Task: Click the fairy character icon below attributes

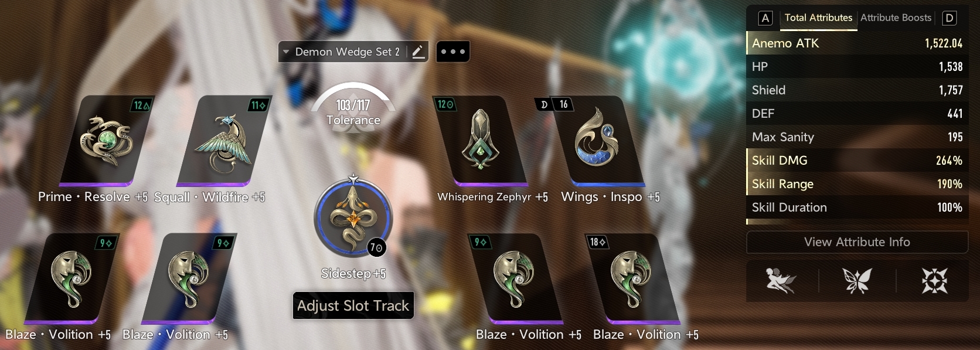Action: 780,280
